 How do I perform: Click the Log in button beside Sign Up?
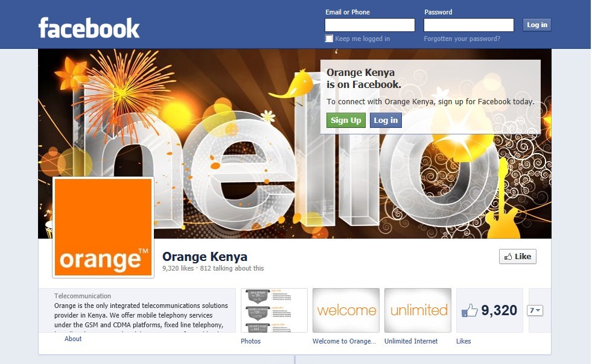(386, 121)
